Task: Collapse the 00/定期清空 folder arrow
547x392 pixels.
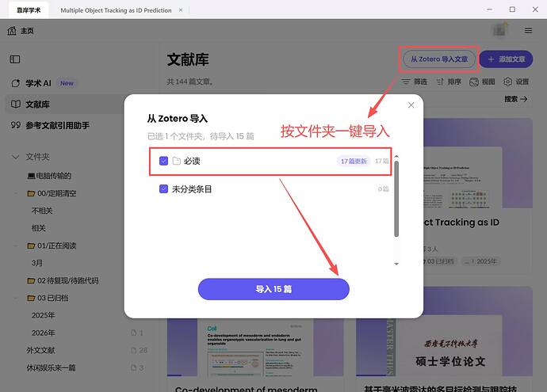Action: tap(16, 193)
